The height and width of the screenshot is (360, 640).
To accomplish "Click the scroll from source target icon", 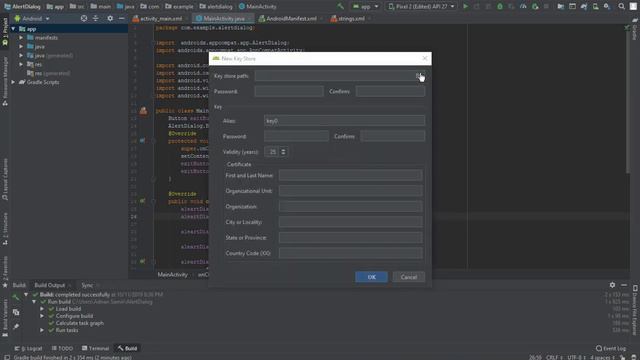I will [84, 19].
